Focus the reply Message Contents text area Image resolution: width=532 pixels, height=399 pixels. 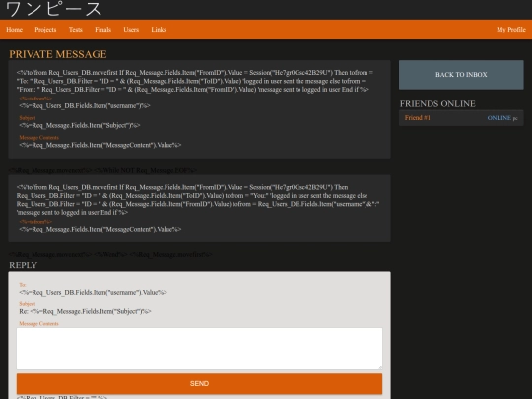click(x=199, y=349)
